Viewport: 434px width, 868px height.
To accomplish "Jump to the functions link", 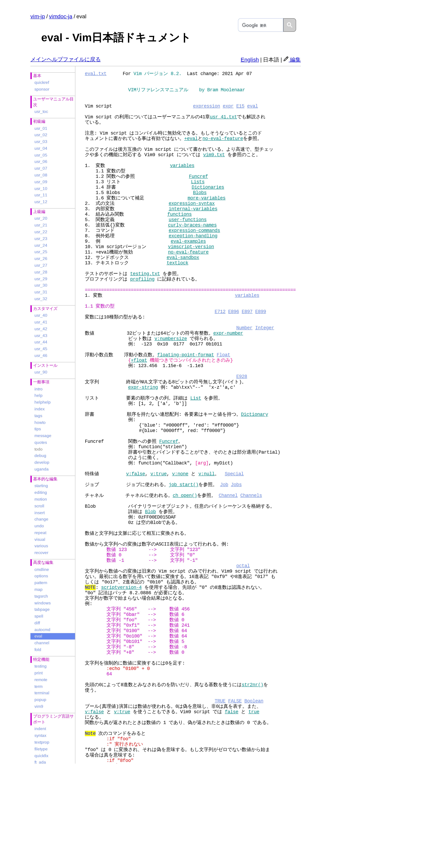I will tap(180, 214).
